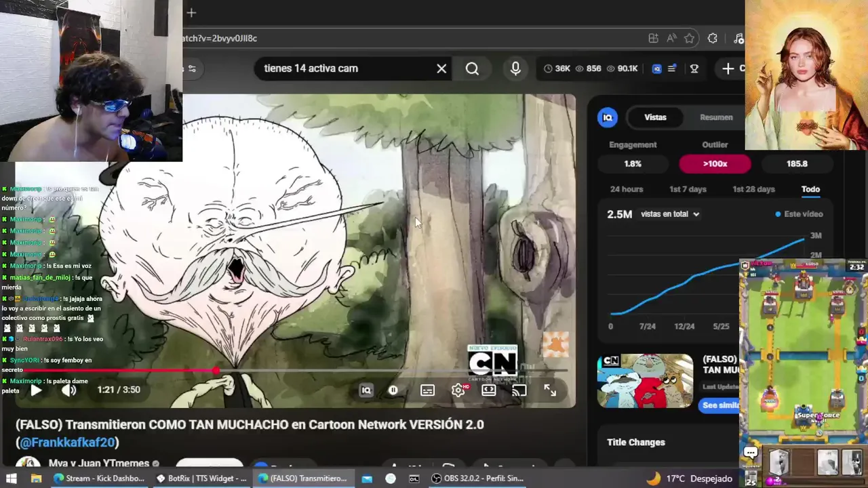Screen dimensions: 868x488
Task: Click the 'See similar' button
Action: pyautogui.click(x=719, y=405)
